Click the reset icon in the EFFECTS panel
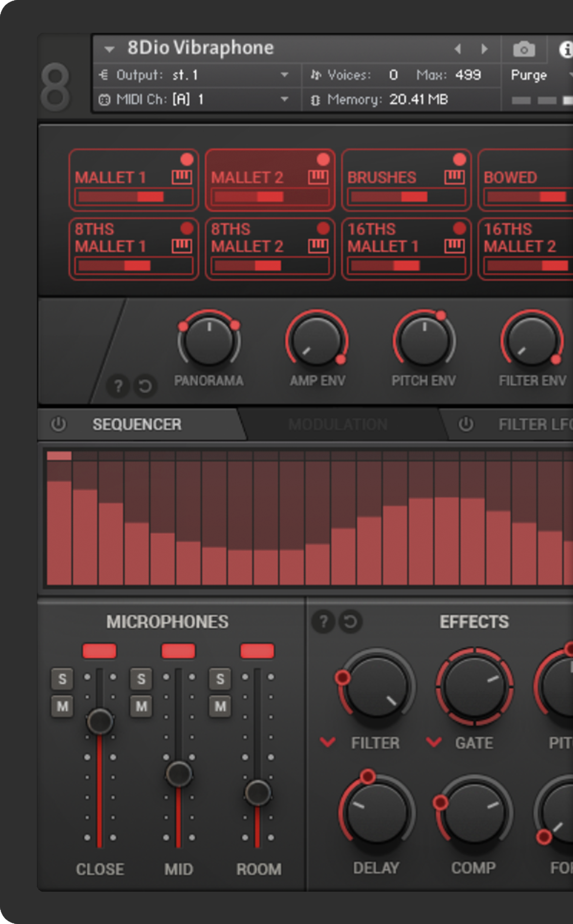The image size is (573, 924). tap(350, 622)
